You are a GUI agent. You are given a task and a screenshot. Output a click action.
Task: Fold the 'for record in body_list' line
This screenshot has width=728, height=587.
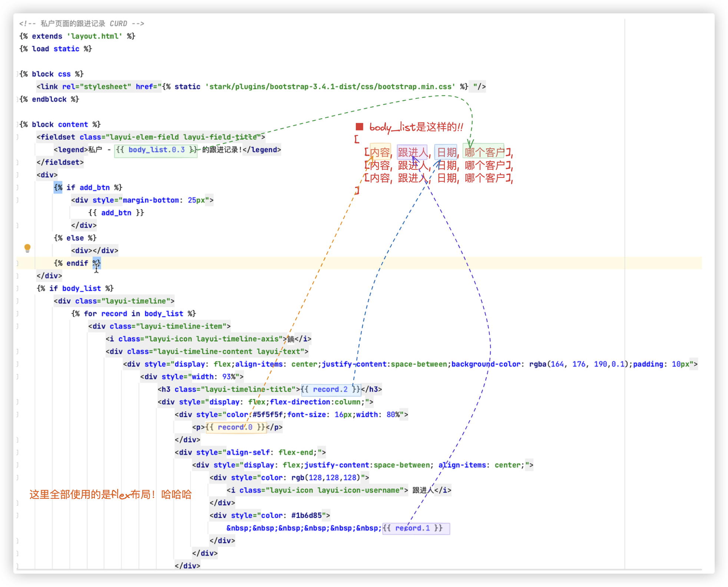17,314
